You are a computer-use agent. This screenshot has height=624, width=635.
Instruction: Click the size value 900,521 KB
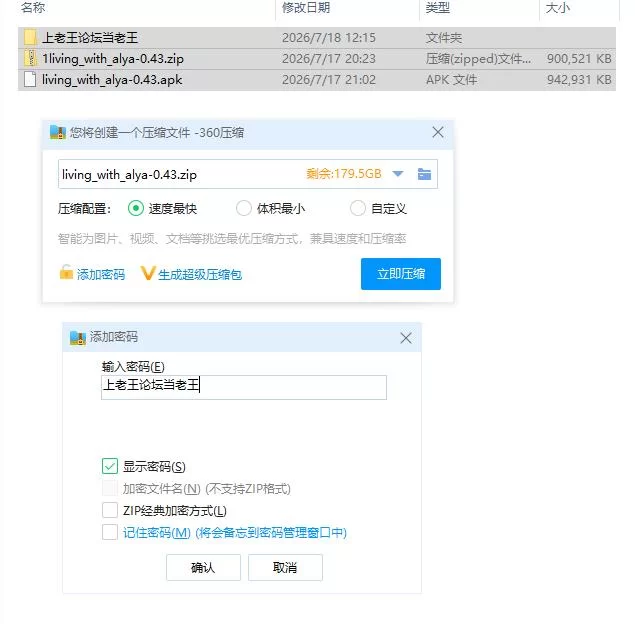tap(579, 59)
